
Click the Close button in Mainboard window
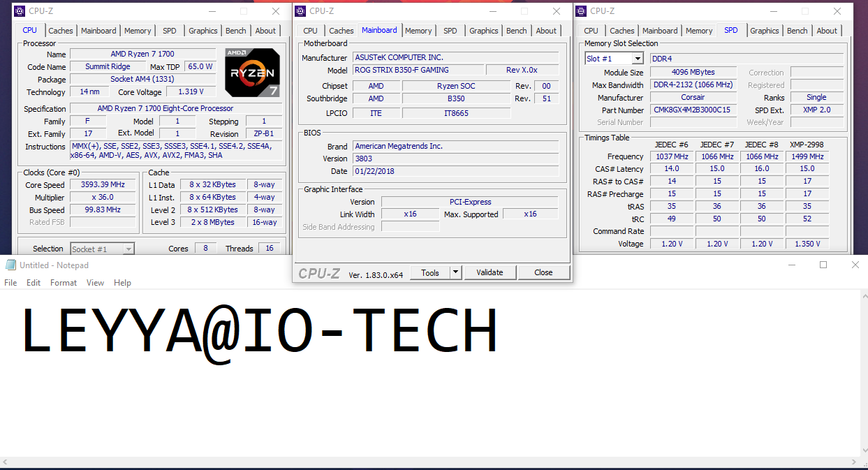[543, 273]
